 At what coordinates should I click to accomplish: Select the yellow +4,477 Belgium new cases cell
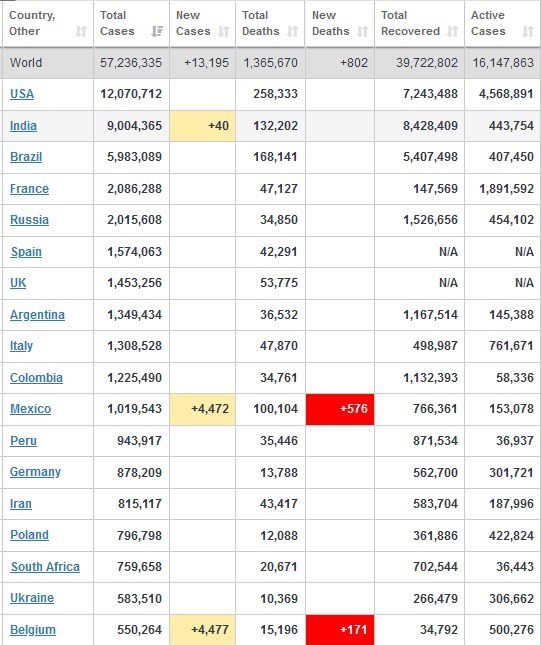(x=202, y=630)
